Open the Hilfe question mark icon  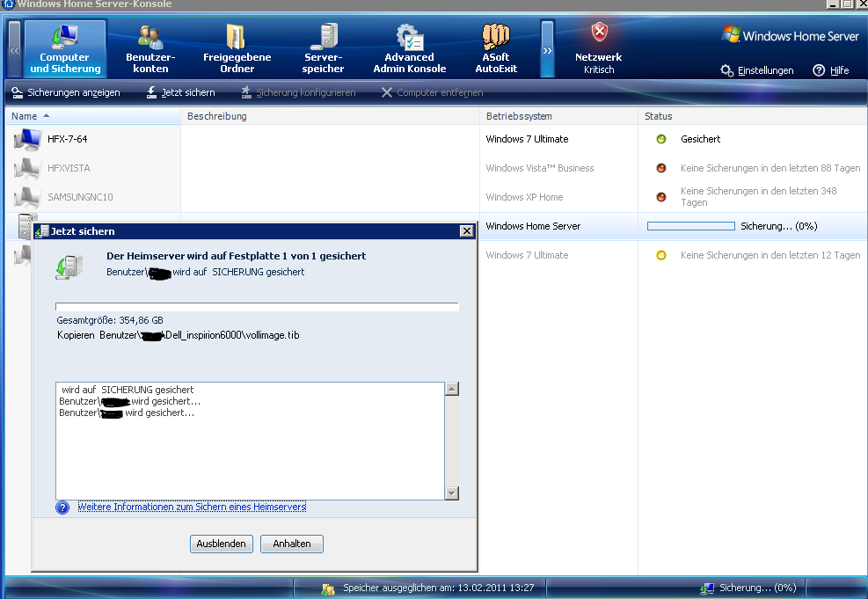(819, 70)
